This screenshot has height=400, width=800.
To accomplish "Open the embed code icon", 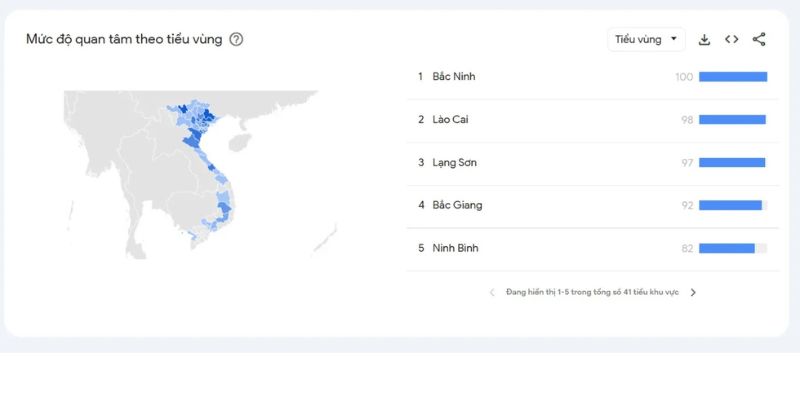I will pyautogui.click(x=732, y=39).
